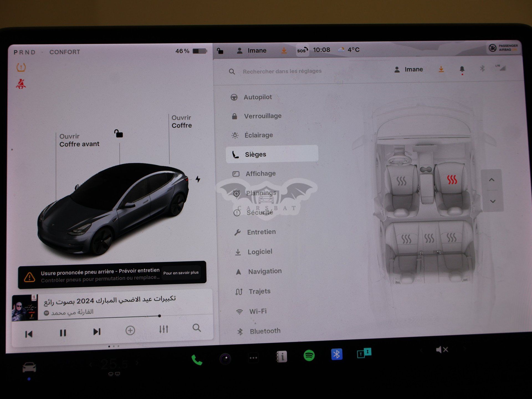Screen dimensions: 532x399
Task: Lower the cabin temperature with the left arrow
Action: [91, 365]
